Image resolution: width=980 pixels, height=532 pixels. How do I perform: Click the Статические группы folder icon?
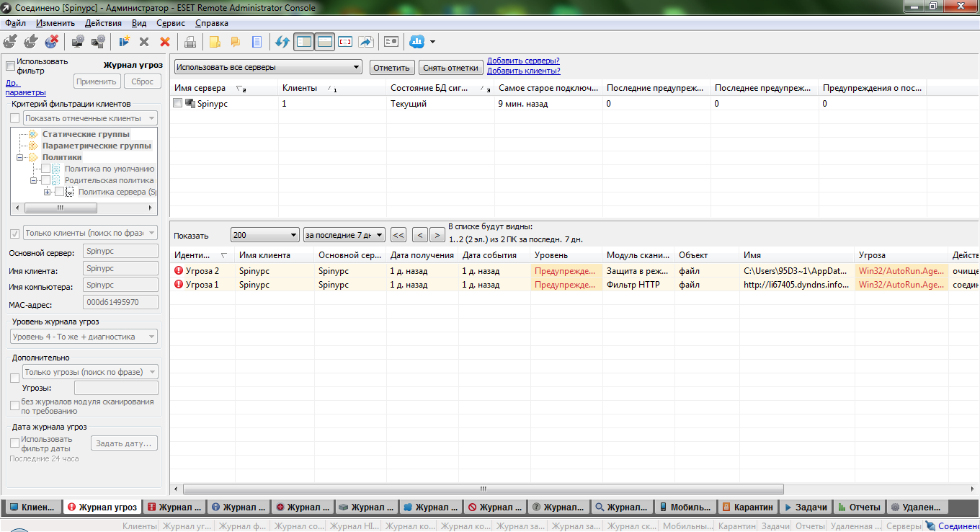pyautogui.click(x=33, y=134)
